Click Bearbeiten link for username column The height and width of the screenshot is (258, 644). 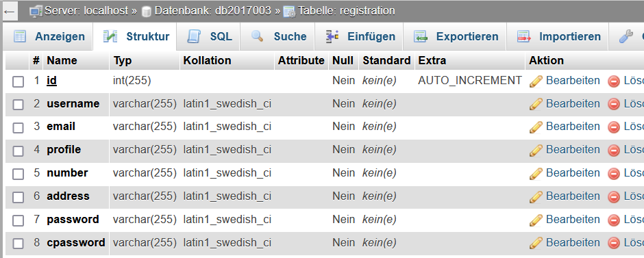pyautogui.click(x=573, y=104)
